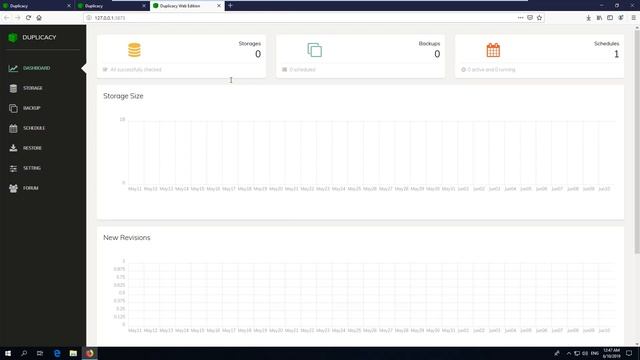The height and width of the screenshot is (360, 640).
Task: Click the yellow Storages stack icon
Action: [134, 50]
